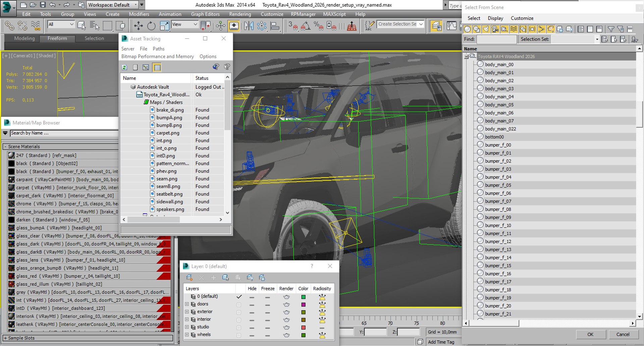This screenshot has width=644, height=346.
Task: Click Select Highlighted Objects and Layers
Action: click(x=225, y=277)
